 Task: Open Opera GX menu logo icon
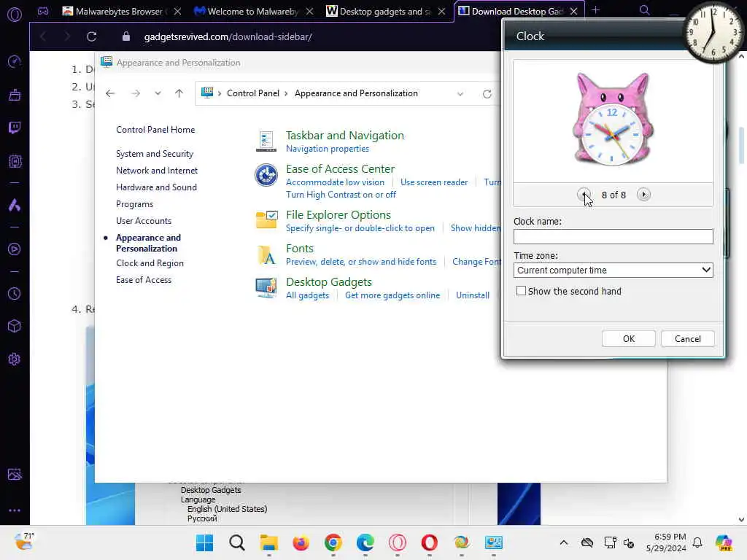pyautogui.click(x=15, y=15)
